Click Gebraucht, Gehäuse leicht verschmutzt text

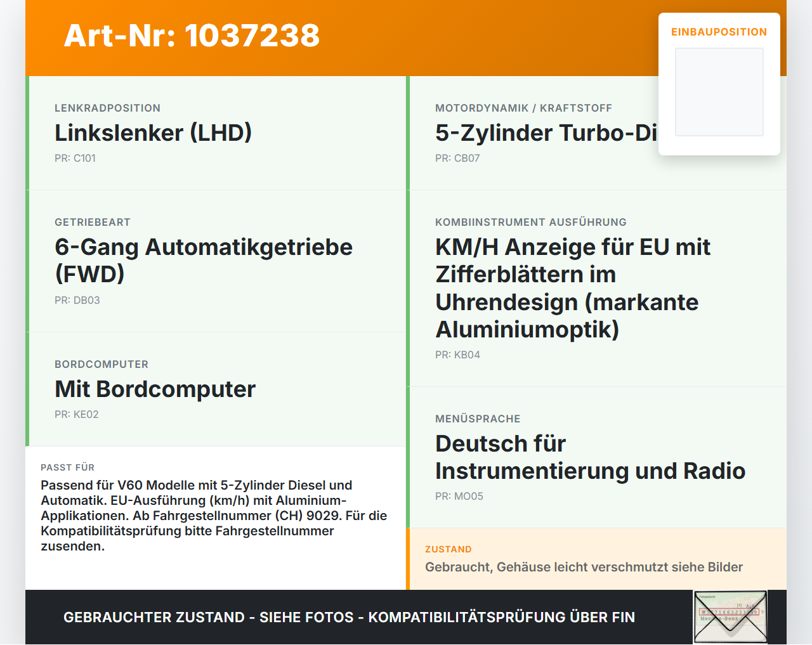pos(584,567)
